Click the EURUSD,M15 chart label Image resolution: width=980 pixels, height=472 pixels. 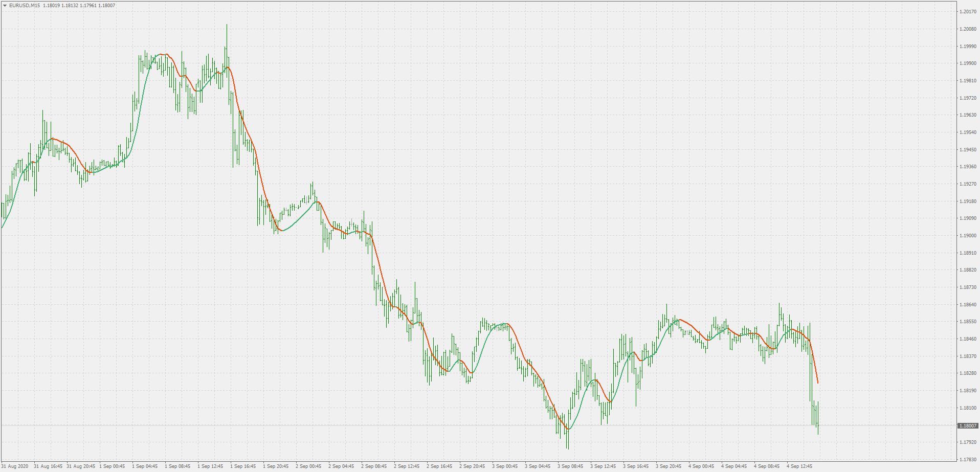24,6
